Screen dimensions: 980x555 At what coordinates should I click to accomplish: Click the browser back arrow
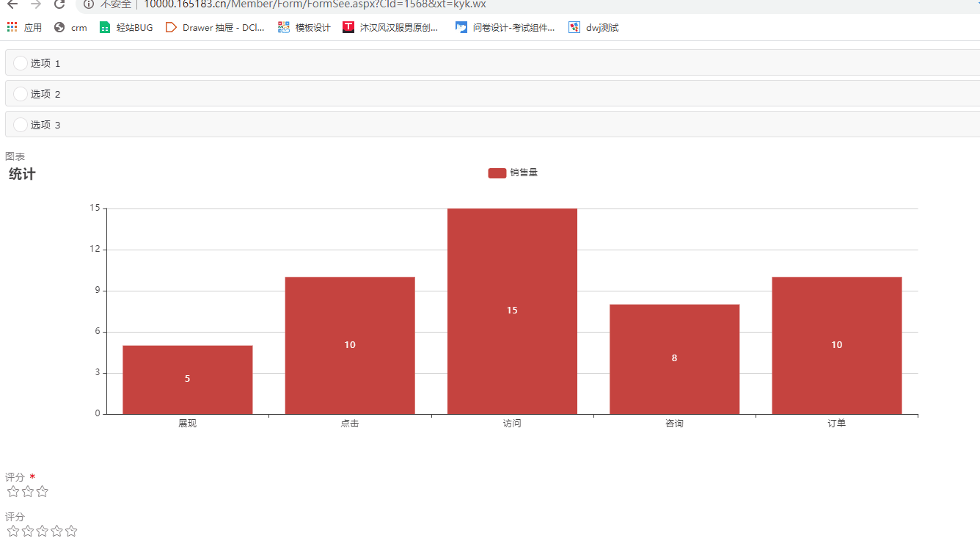(x=12, y=4)
